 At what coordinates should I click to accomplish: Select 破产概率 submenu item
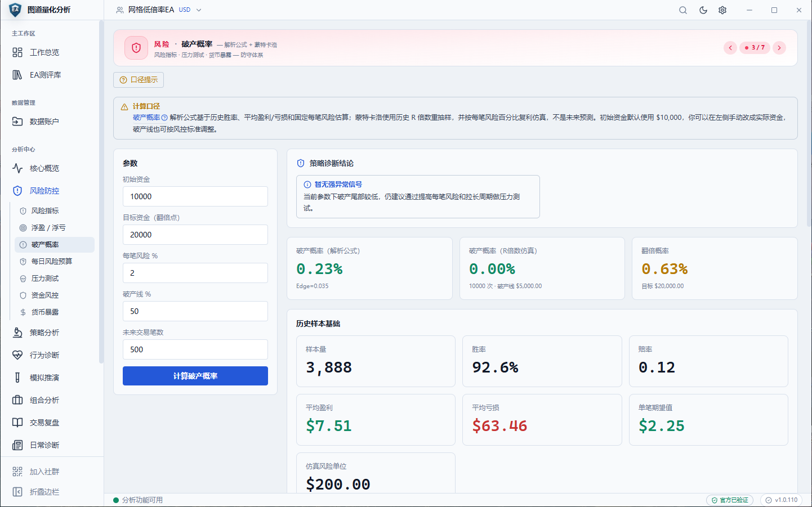pyautogui.click(x=55, y=245)
